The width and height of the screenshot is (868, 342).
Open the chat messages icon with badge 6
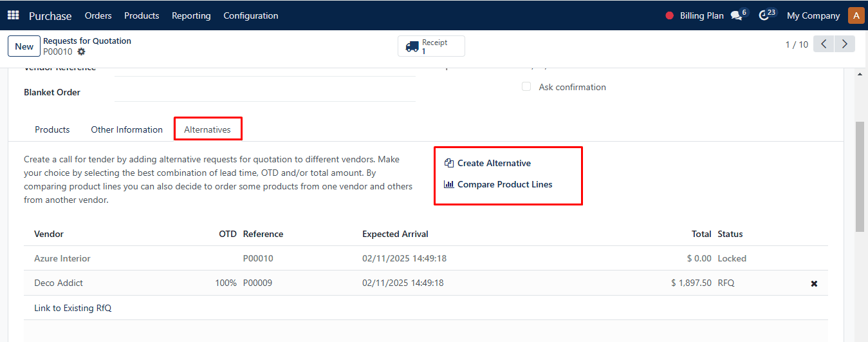[736, 15]
